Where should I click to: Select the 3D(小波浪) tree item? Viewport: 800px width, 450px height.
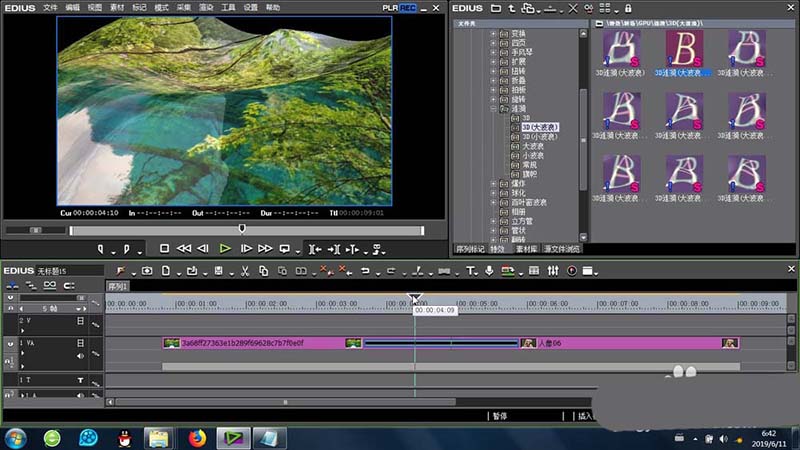539,137
